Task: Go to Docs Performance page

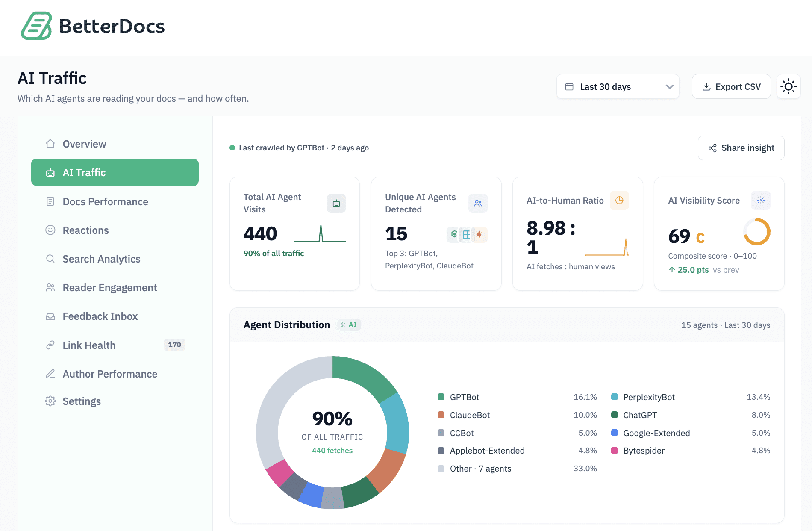Action: point(115,201)
